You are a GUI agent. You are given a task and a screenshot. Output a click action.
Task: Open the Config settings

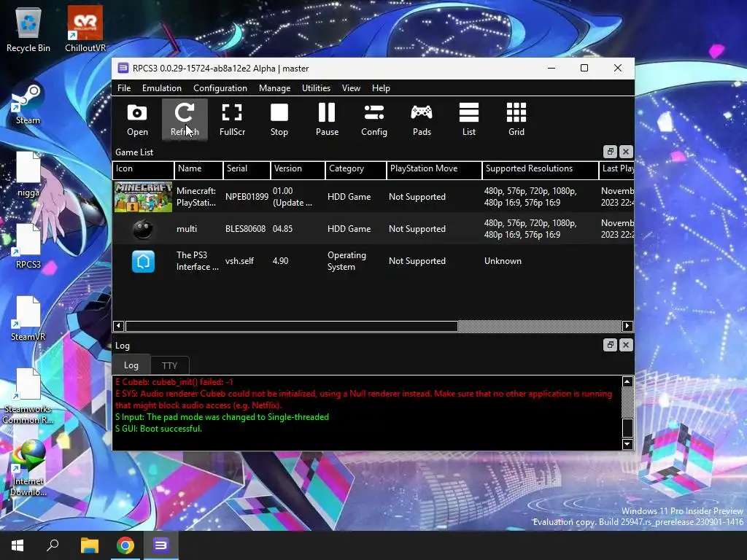[x=374, y=120]
